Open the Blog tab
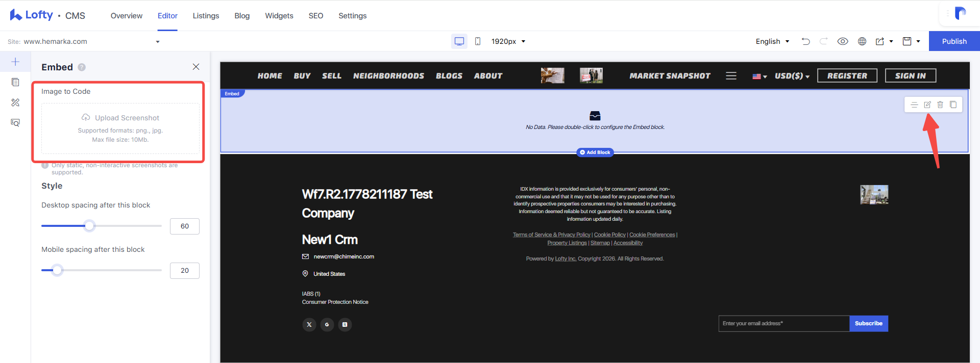This screenshot has height=363, width=980. (x=242, y=16)
